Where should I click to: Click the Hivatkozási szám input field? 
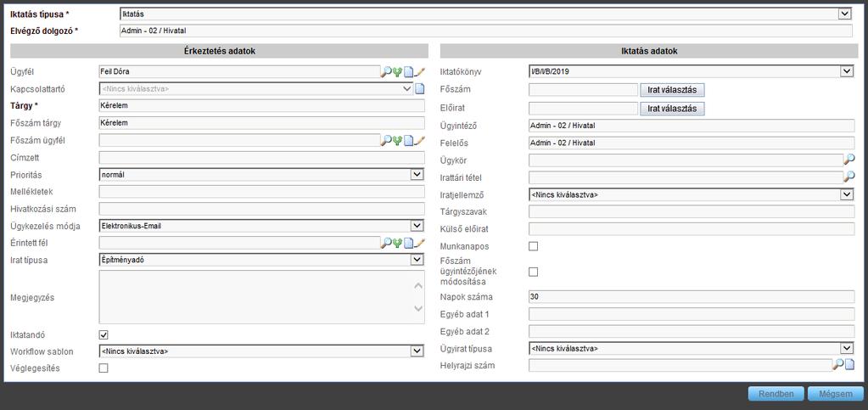(x=262, y=209)
